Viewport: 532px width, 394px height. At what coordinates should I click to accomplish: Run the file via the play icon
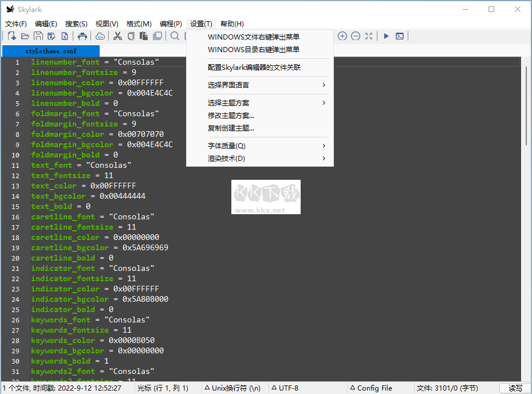[385, 36]
